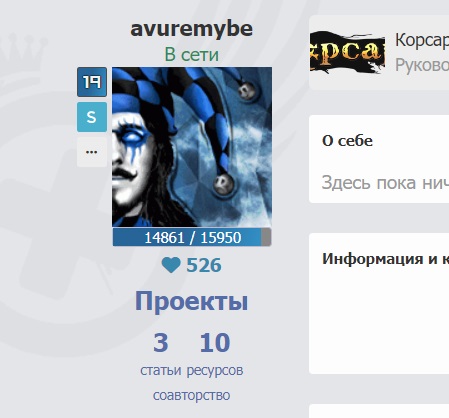Click the 14861 / 15950 experience bar
Image resolution: width=449 pixels, height=418 pixels.
point(192,237)
